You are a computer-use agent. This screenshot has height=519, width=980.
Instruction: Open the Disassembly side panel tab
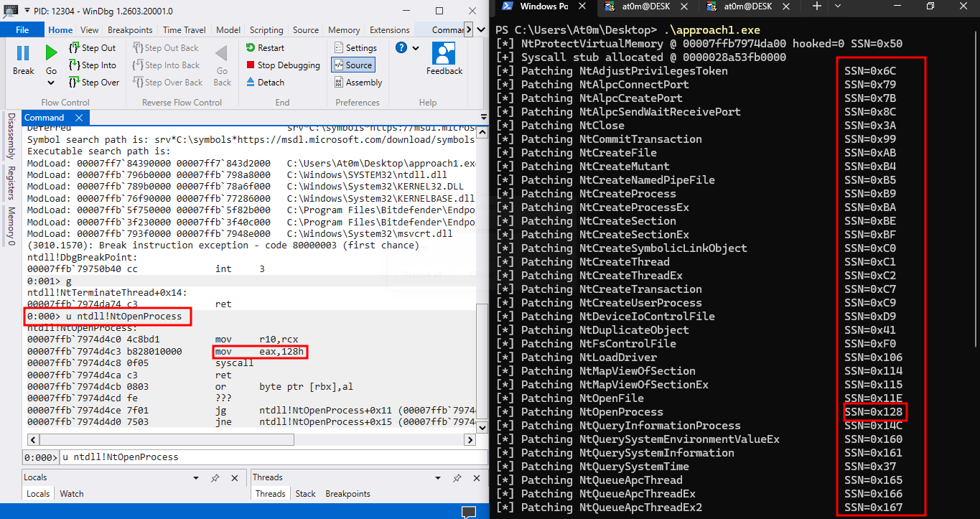click(x=10, y=136)
